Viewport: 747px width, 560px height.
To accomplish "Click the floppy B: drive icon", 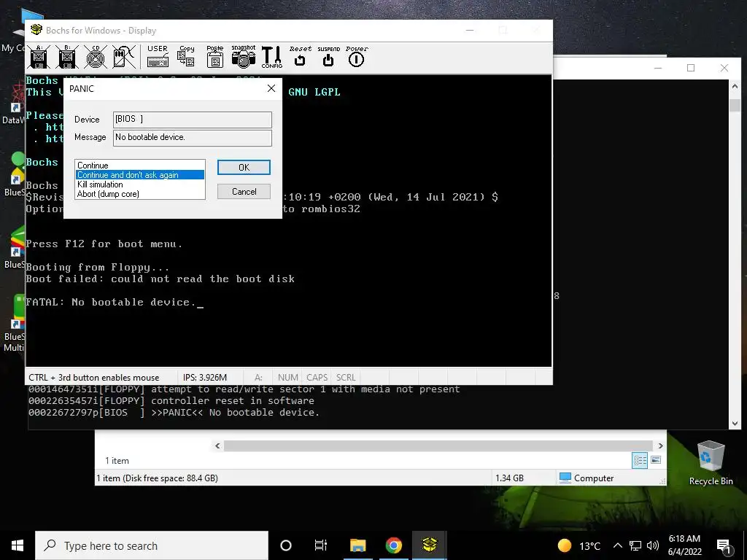I will (x=67, y=57).
